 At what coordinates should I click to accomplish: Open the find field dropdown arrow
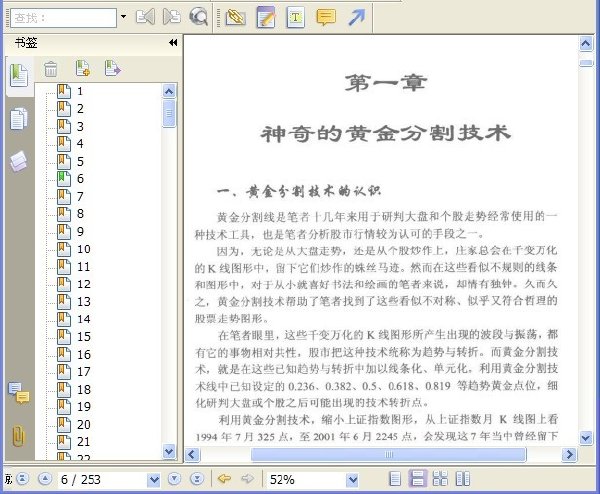click(123, 17)
